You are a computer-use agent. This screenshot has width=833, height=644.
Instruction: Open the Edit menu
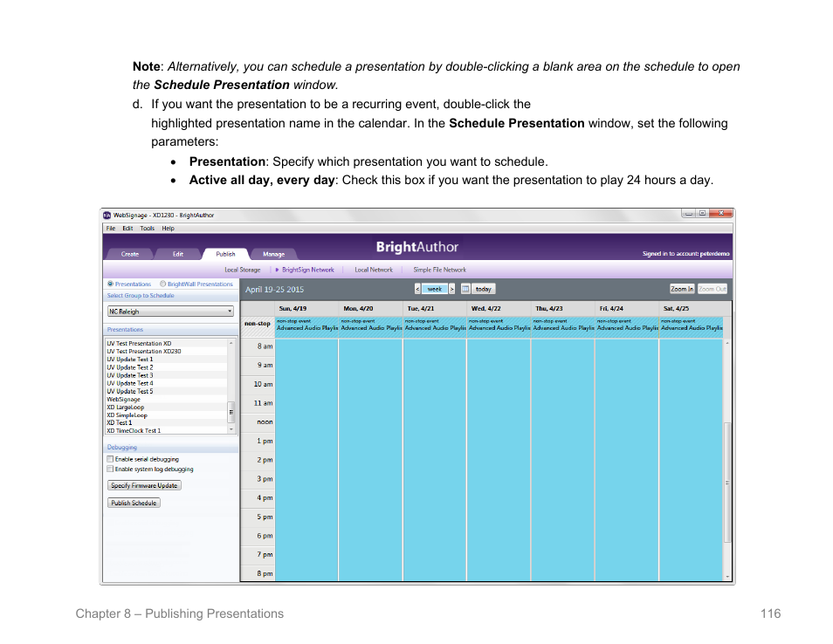pyautogui.click(x=127, y=229)
